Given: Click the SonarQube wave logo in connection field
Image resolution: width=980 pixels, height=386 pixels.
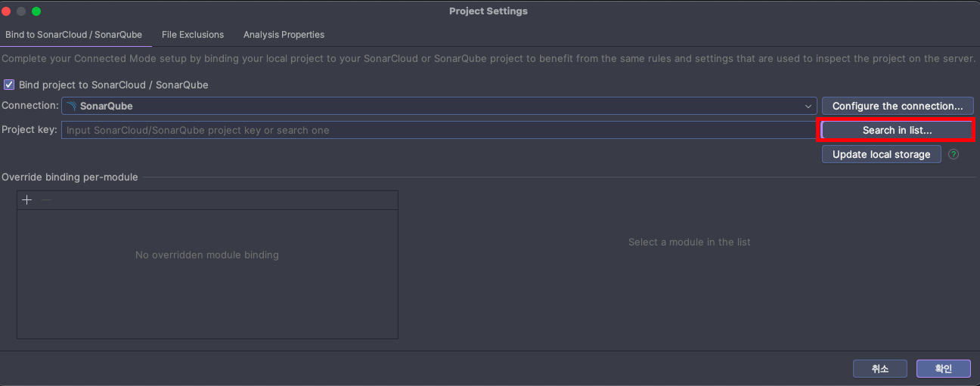Looking at the screenshot, I should [x=71, y=106].
